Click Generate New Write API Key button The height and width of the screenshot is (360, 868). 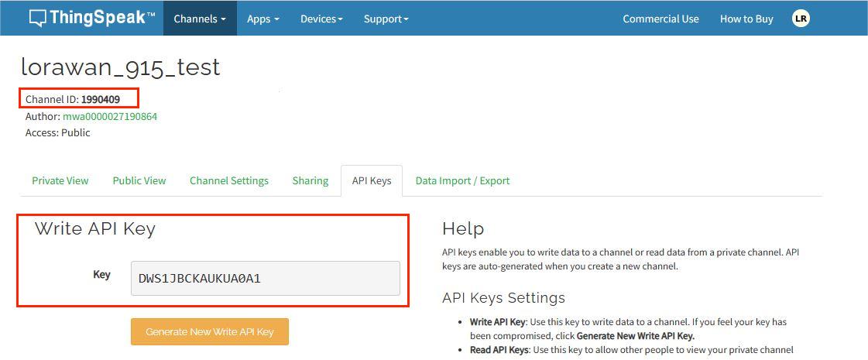tap(210, 332)
